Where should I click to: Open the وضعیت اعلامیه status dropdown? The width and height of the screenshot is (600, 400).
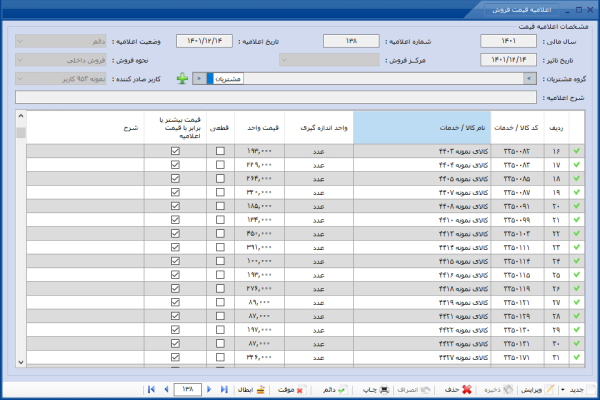point(60,41)
